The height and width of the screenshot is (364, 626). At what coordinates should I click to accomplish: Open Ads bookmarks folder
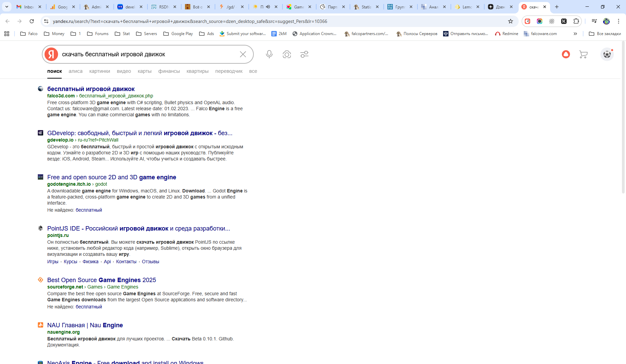[x=207, y=34]
